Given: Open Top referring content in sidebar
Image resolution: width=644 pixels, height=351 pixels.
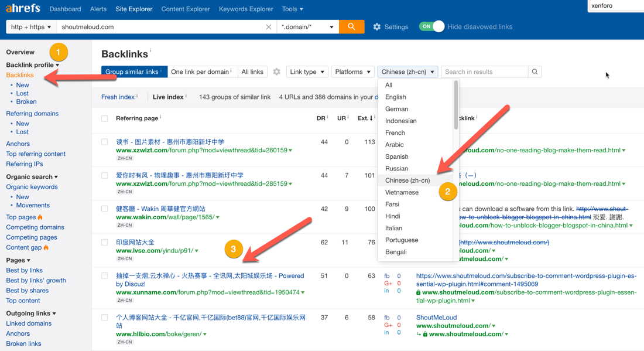Looking at the screenshot, I should point(36,154).
